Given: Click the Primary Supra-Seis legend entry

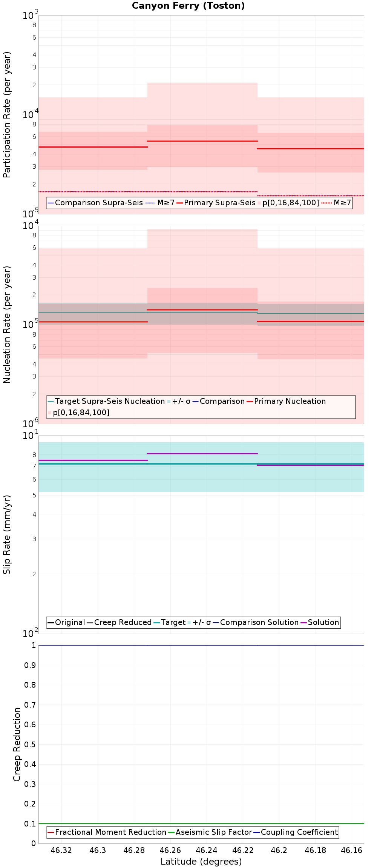Looking at the screenshot, I should click(216, 203).
